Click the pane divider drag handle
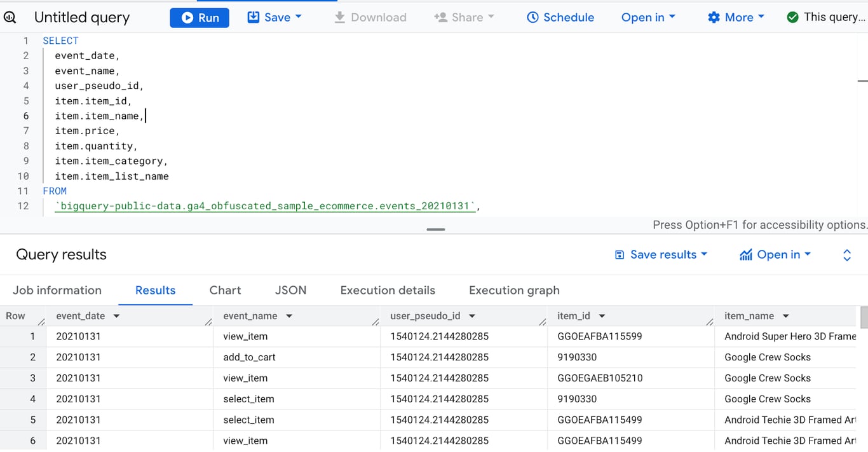This screenshot has height=452, width=868. click(436, 229)
